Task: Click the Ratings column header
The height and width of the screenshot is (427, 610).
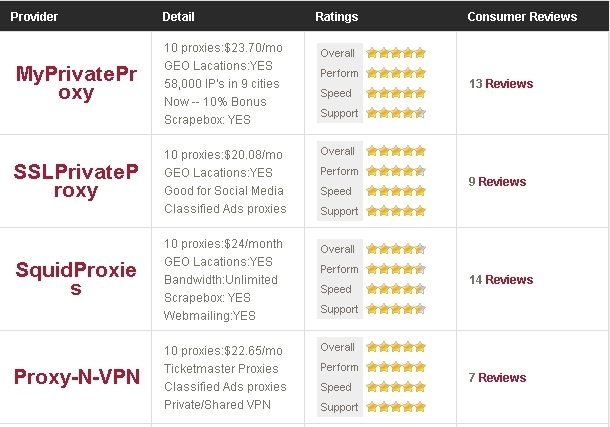Action: (x=336, y=17)
